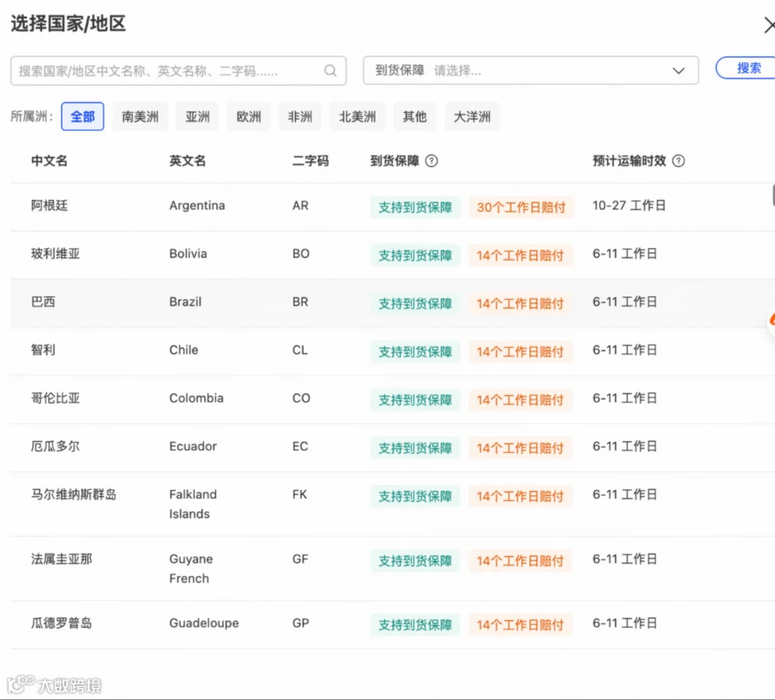Filter by 南美洲 continent
This screenshot has width=775, height=700.
point(140,117)
